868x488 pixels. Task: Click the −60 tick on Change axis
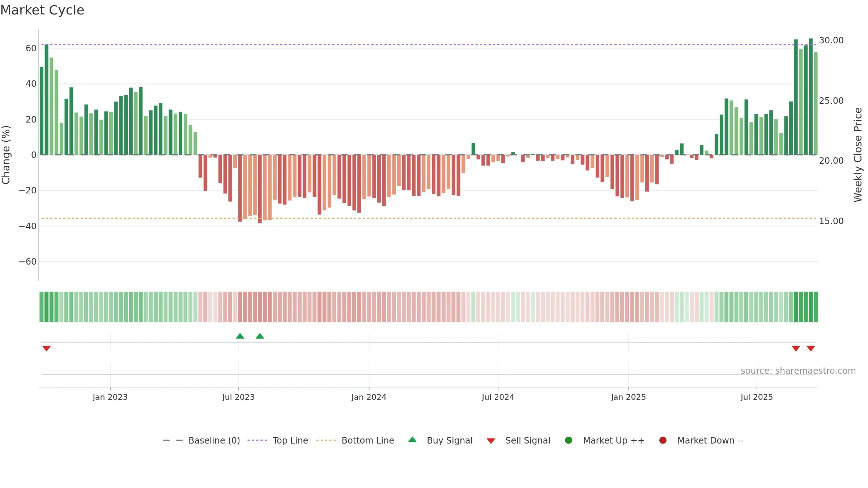click(x=28, y=261)
